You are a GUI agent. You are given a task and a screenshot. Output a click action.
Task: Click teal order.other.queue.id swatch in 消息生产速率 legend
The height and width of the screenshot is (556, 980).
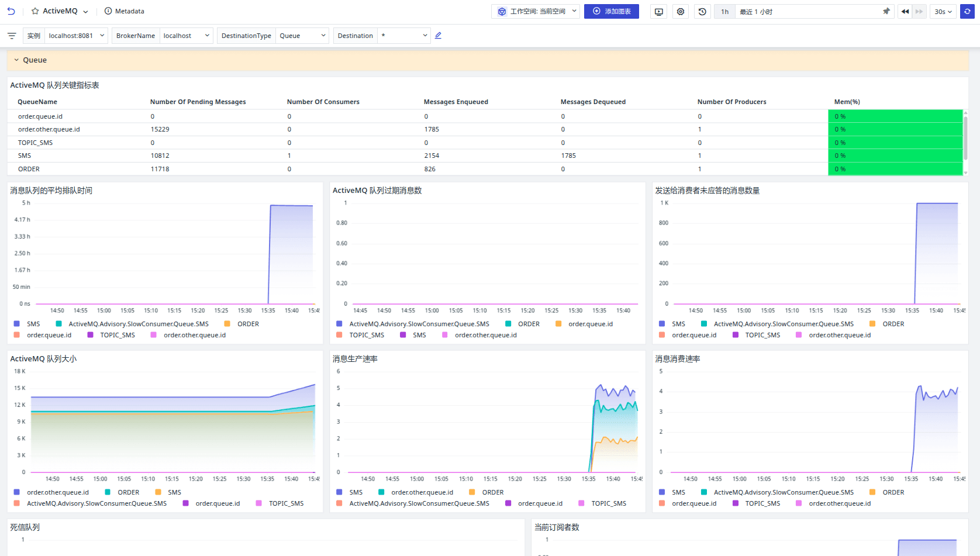[381, 492]
